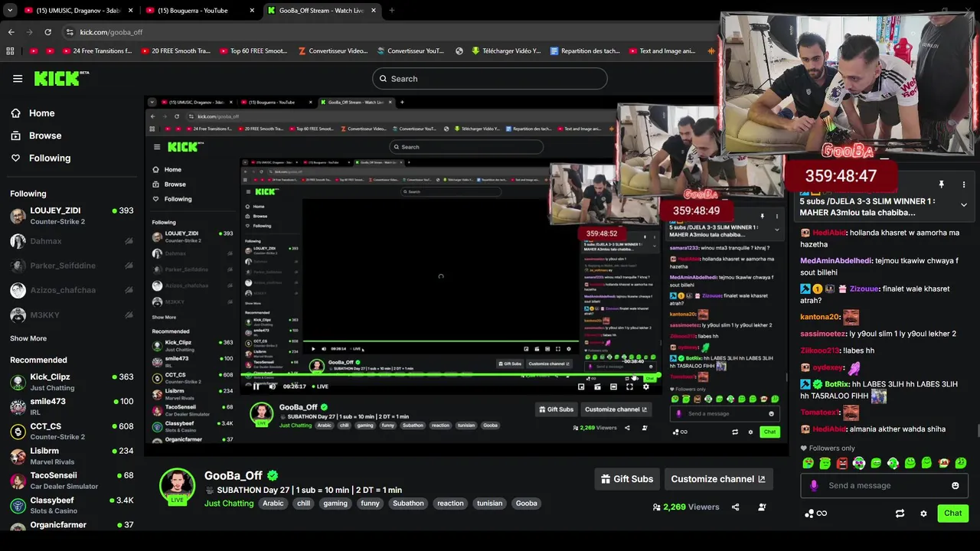Open 24 Free Transitions bookmark
This screenshot has height=551, width=980.
[x=96, y=51]
